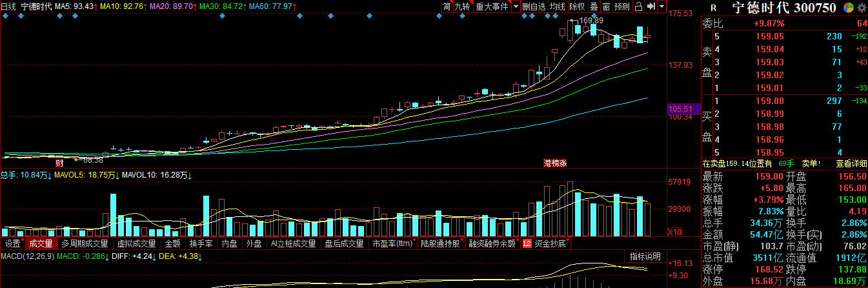Open dropdown arrow next to 重大事件
Viewport: 868px width, 288px height.
coord(516,6)
